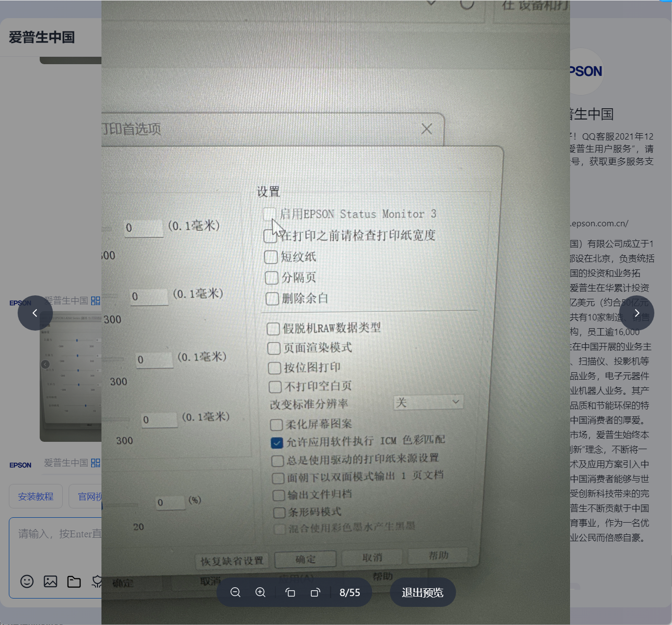672x625 pixels.
Task: Click the 恢复缺省设置 button in photo
Action: point(232,561)
